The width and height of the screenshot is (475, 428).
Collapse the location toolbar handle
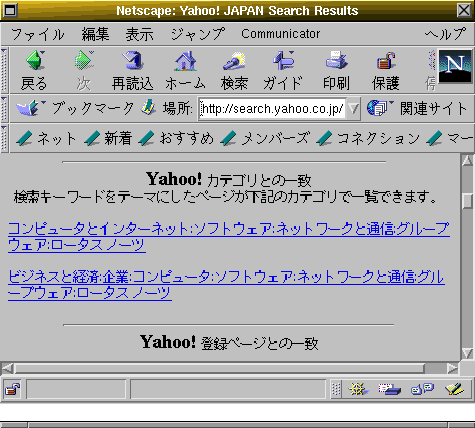coord(4,109)
